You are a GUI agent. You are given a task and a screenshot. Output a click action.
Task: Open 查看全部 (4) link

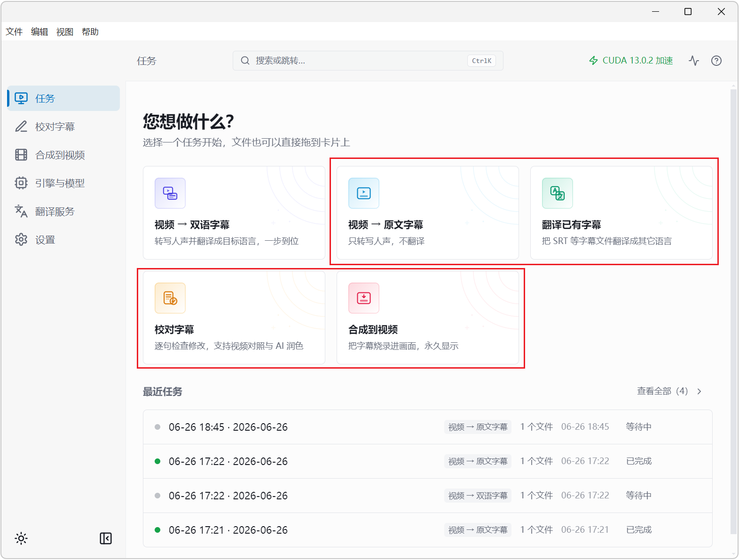click(x=662, y=391)
